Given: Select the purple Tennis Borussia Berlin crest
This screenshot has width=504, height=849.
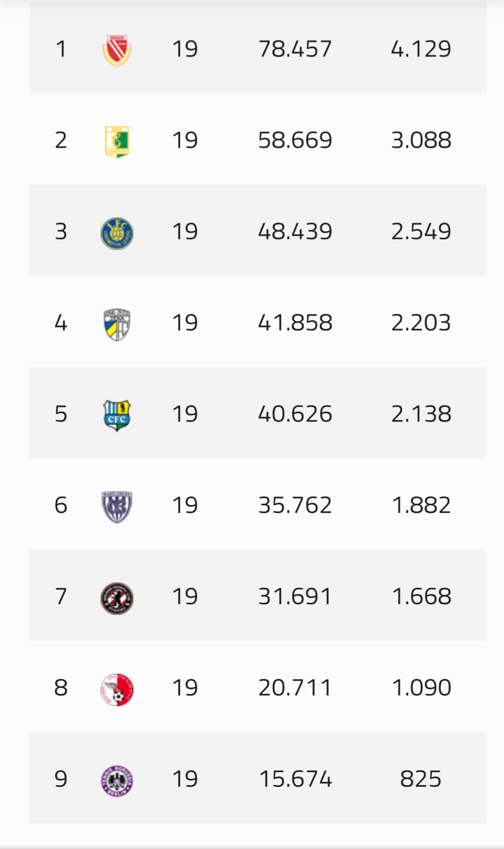Looking at the screenshot, I should (117, 780).
